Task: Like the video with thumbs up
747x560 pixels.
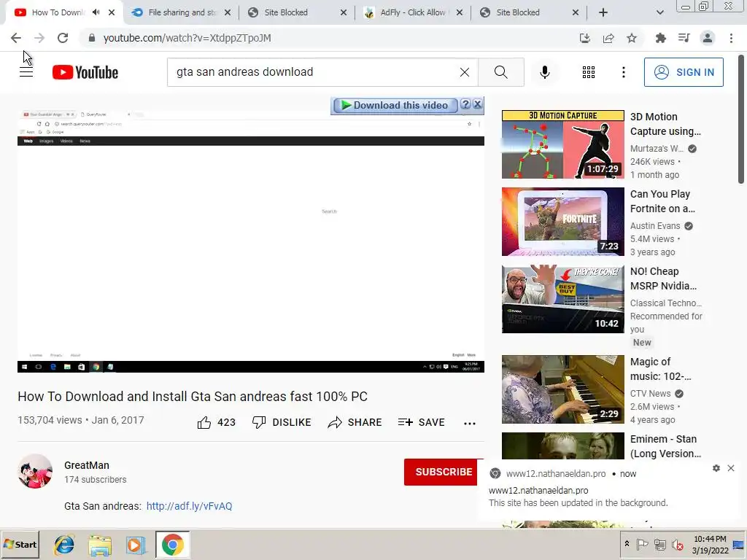Action: click(x=216, y=422)
